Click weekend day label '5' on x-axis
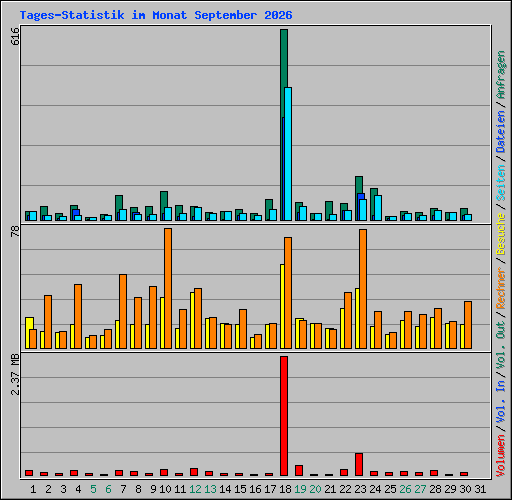 point(93,489)
